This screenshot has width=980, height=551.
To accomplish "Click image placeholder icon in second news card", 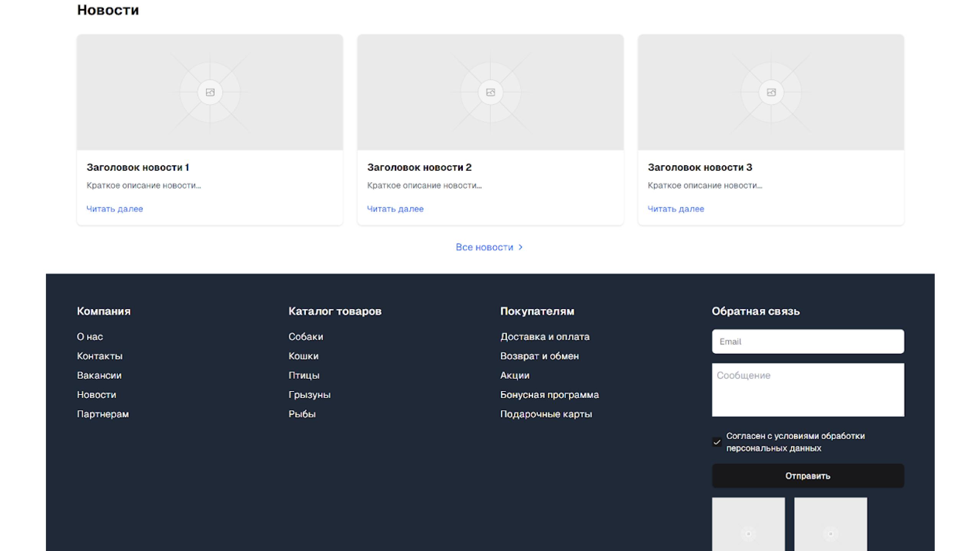I will tap(490, 92).
